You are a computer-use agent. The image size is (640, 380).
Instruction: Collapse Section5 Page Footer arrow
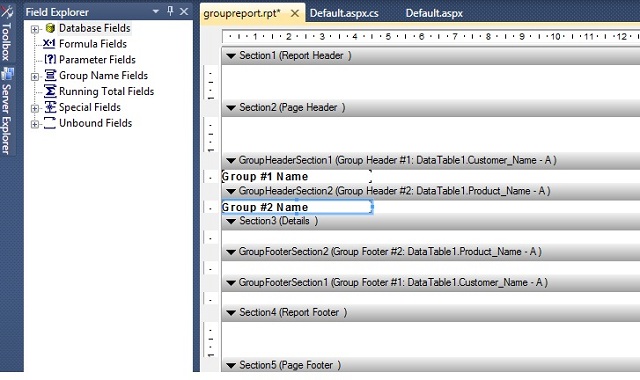231,365
